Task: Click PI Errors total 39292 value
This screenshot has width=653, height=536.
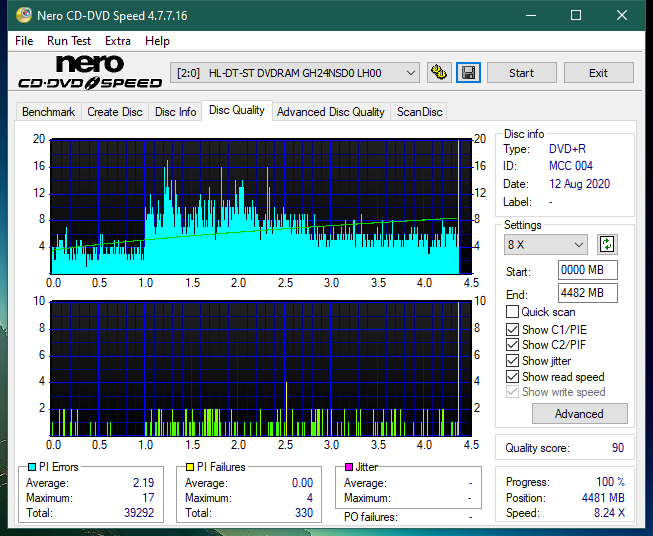Action: pos(139,513)
